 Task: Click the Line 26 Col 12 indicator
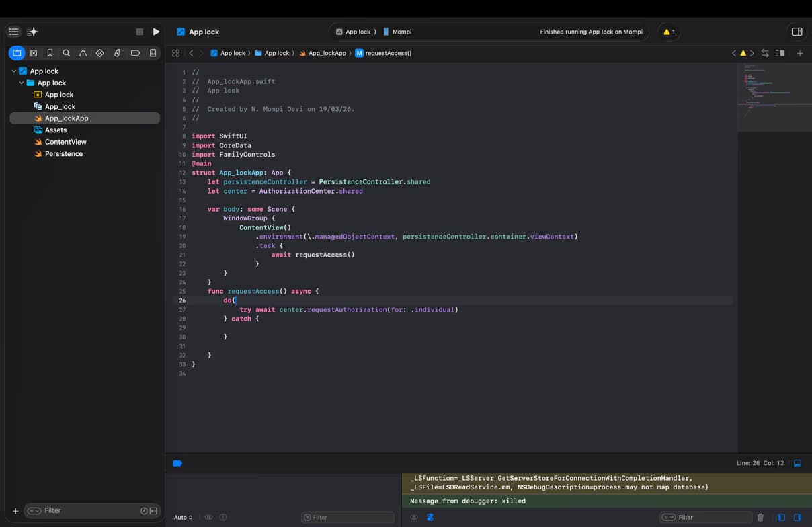click(760, 463)
